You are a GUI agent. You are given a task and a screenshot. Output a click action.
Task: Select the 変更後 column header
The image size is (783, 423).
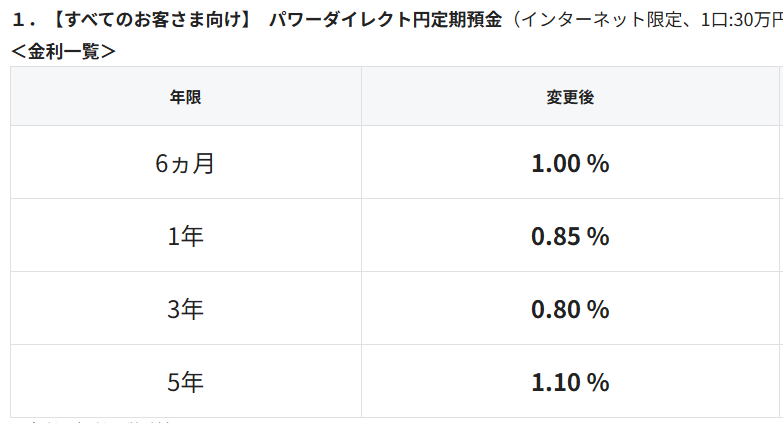tap(570, 97)
